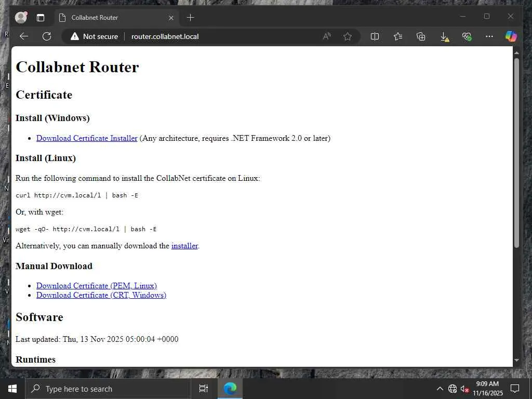Open the Edge profile avatar

coord(21,17)
